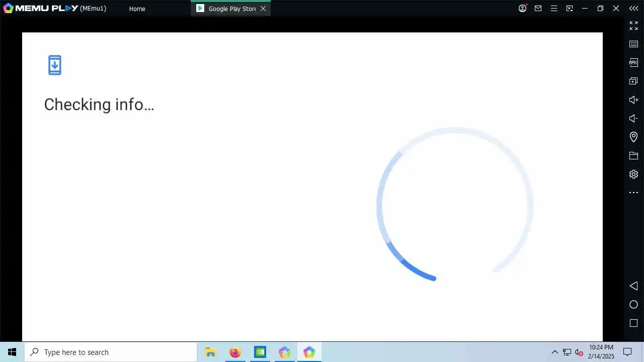Click the download phone icon above Checking info

[55, 65]
